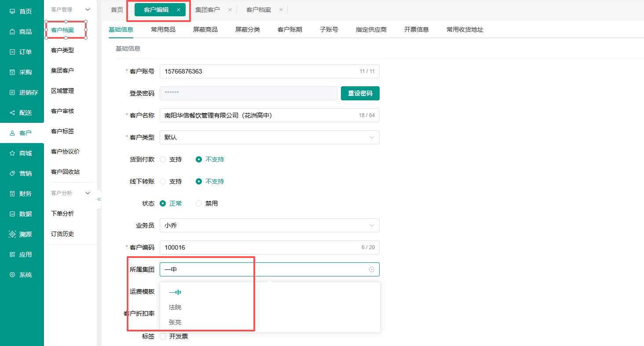Open the 商品 sidebar module
Screen dimensions: 644x346
click(x=22, y=32)
